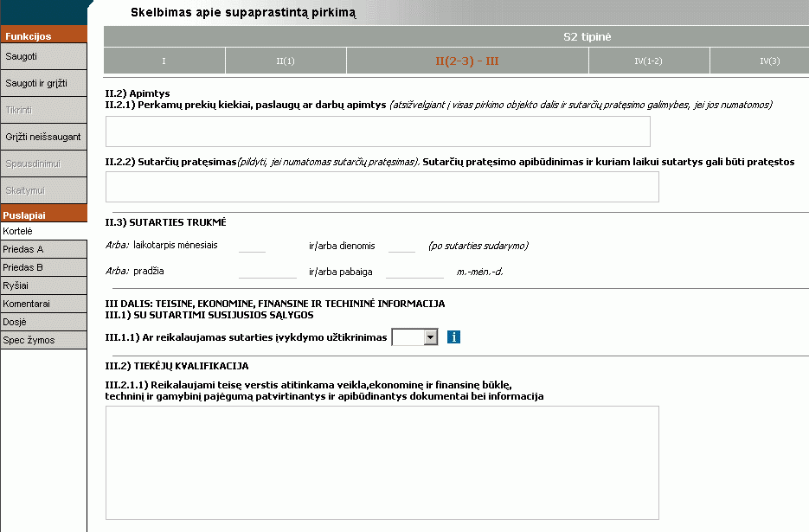The image size is (809, 532).
Task: Open the Komentarai page
Action: click(43, 304)
